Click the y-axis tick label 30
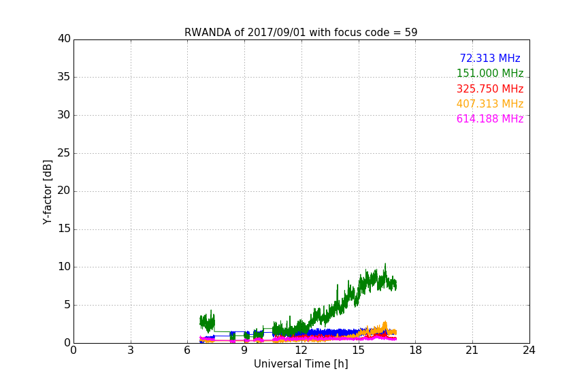This screenshot has width=588, height=392. pos(64,115)
